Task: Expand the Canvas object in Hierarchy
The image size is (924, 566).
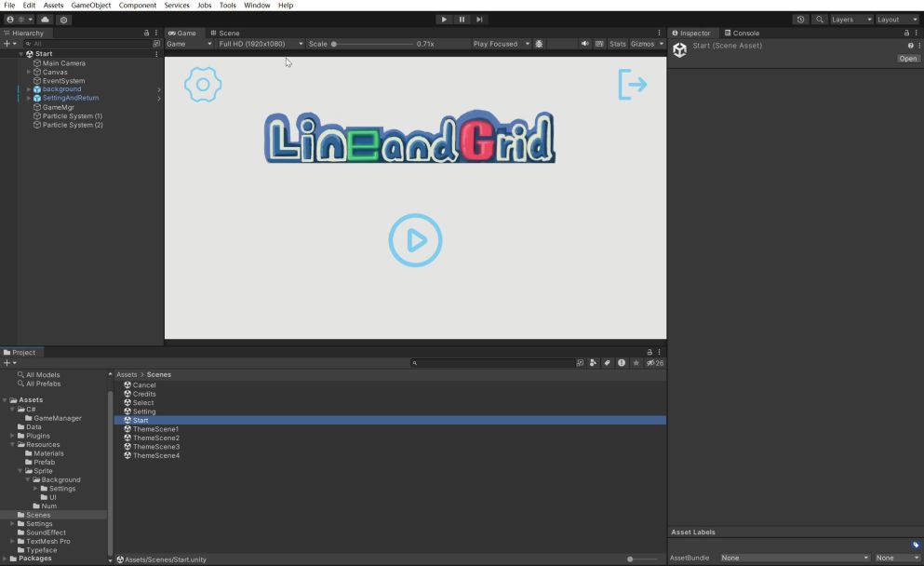Action: coord(29,72)
